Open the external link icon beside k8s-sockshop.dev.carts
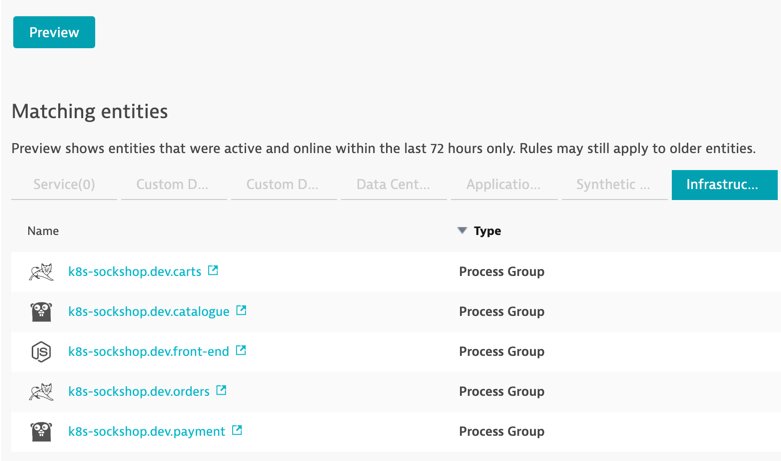Image resolution: width=781 pixels, height=461 pixels. (x=213, y=270)
